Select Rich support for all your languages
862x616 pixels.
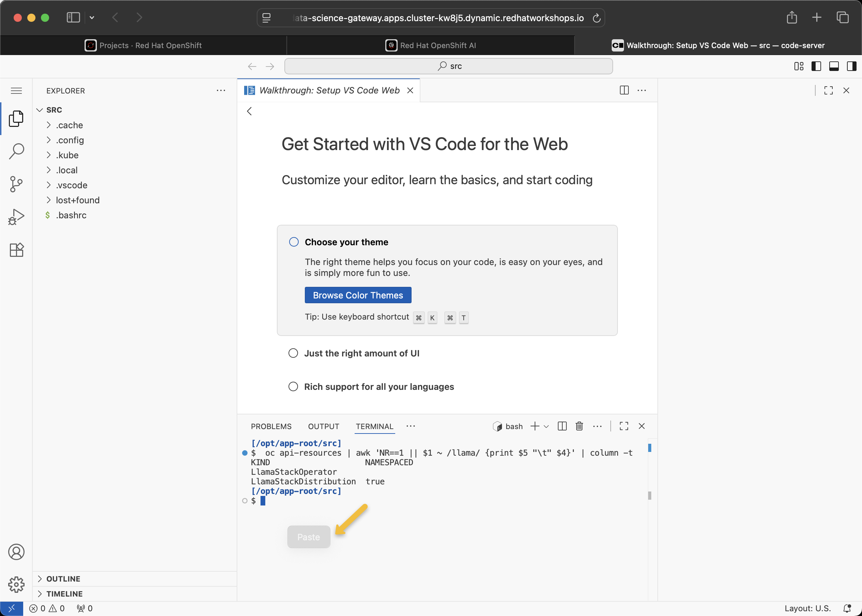click(293, 386)
